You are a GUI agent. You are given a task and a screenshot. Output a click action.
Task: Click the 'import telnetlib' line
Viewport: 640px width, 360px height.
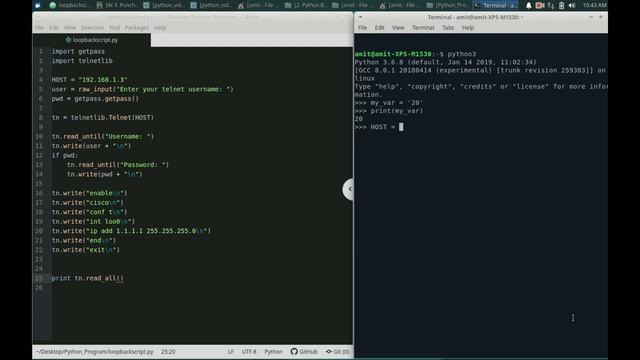(82, 61)
